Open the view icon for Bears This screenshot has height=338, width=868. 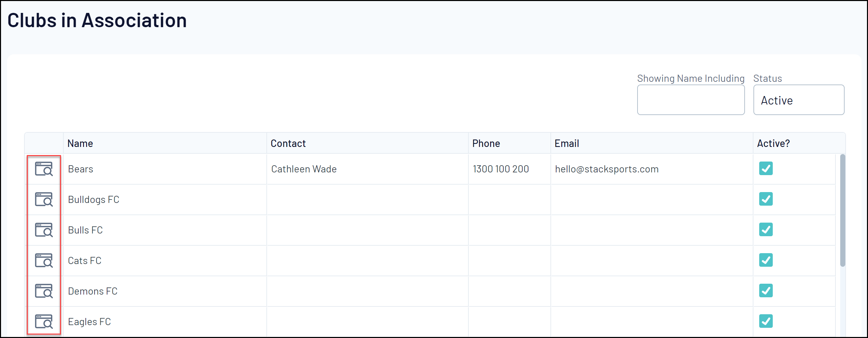click(44, 169)
